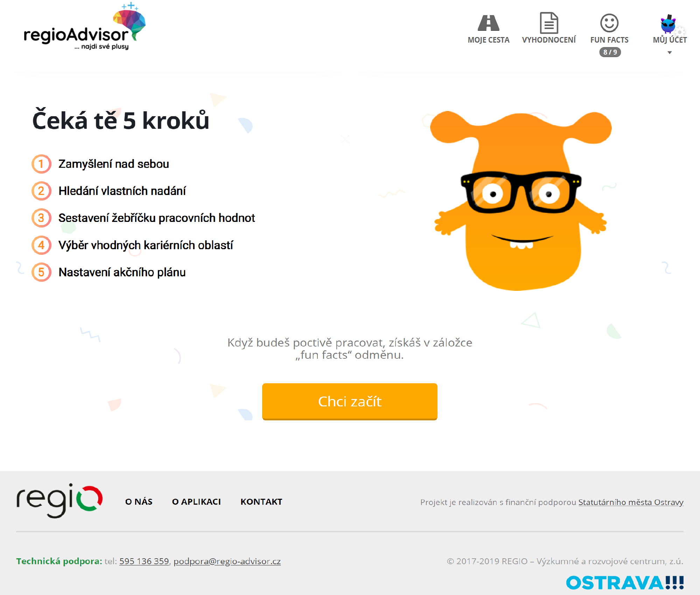Open the KONTAKT footer menu item
700x595 pixels.
tap(261, 502)
